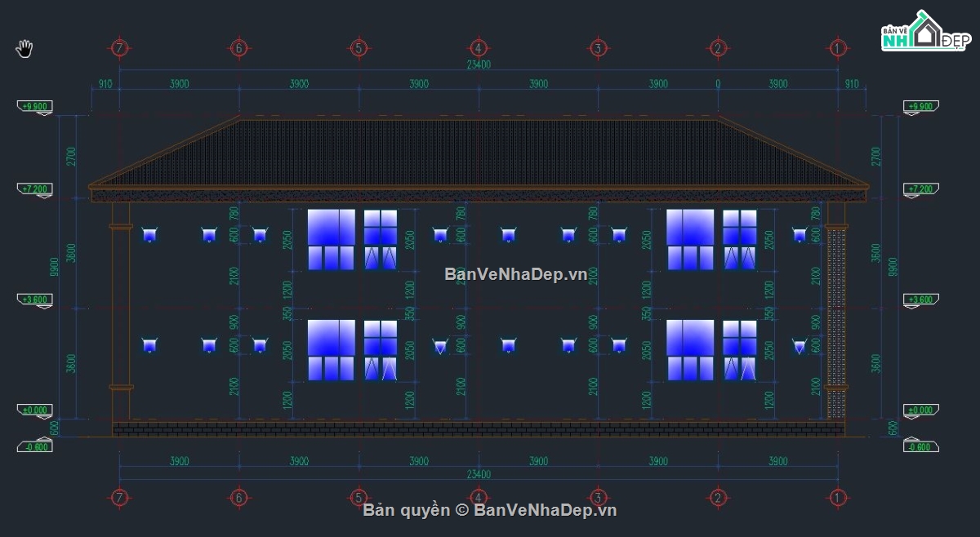
Task: Pick the bottom grid axis bubble 6
Action: pyautogui.click(x=238, y=497)
